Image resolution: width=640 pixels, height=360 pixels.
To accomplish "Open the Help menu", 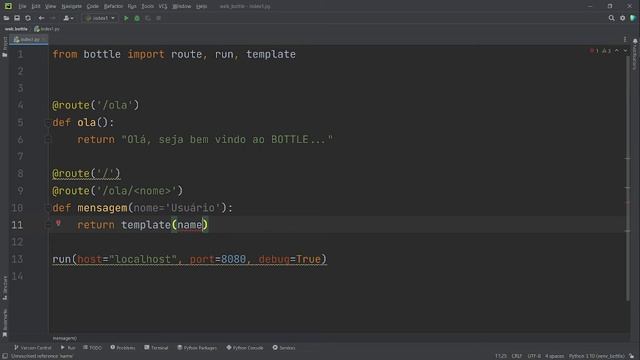I will [201, 6].
